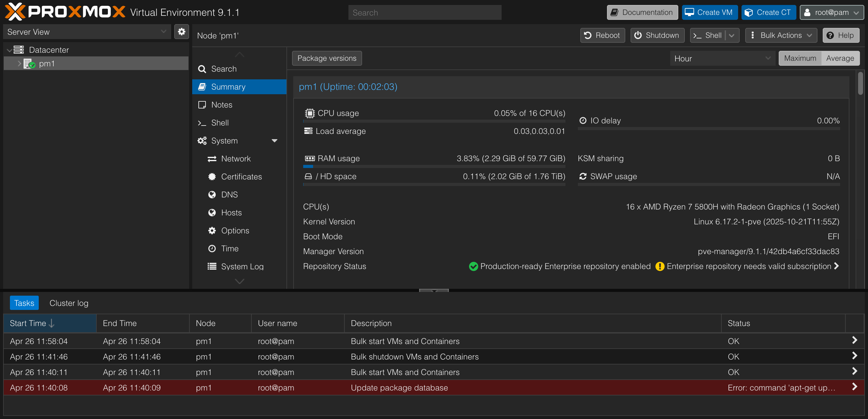Reboot the pm1 node
The width and height of the screenshot is (868, 419).
pyautogui.click(x=602, y=35)
